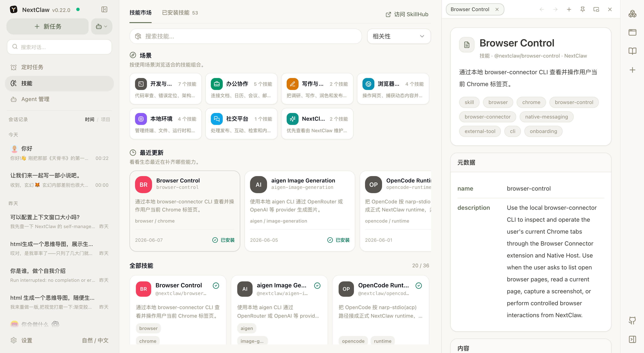Open the GitHub icon in right rail
Viewport: 644px width, 353px height.
point(632,320)
